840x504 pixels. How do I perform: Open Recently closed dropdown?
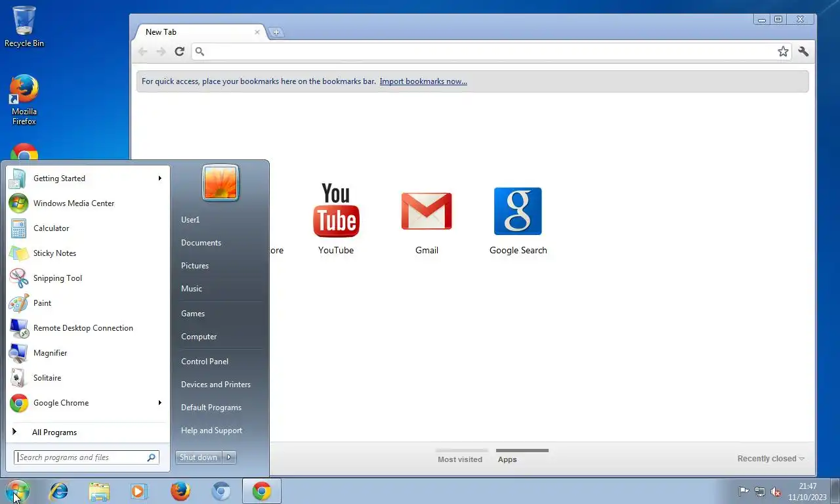(770, 459)
